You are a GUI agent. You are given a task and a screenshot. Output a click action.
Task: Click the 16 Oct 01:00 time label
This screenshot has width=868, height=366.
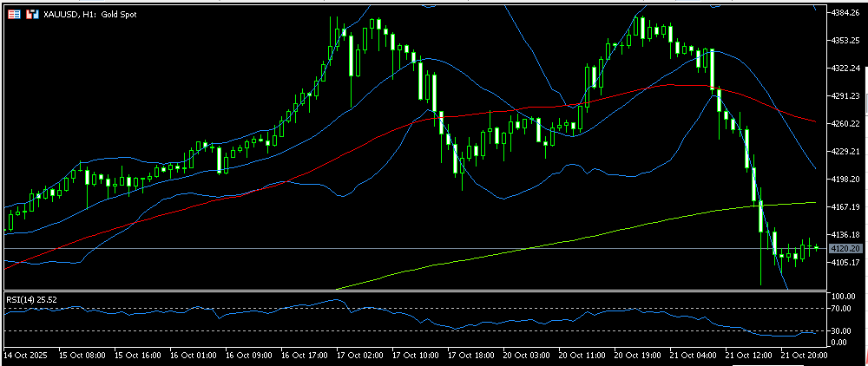[193, 354]
